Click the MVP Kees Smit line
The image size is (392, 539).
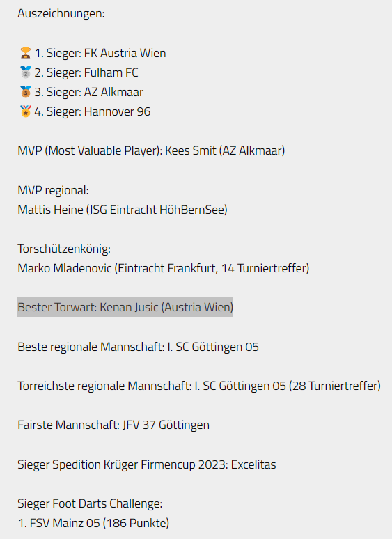(151, 150)
